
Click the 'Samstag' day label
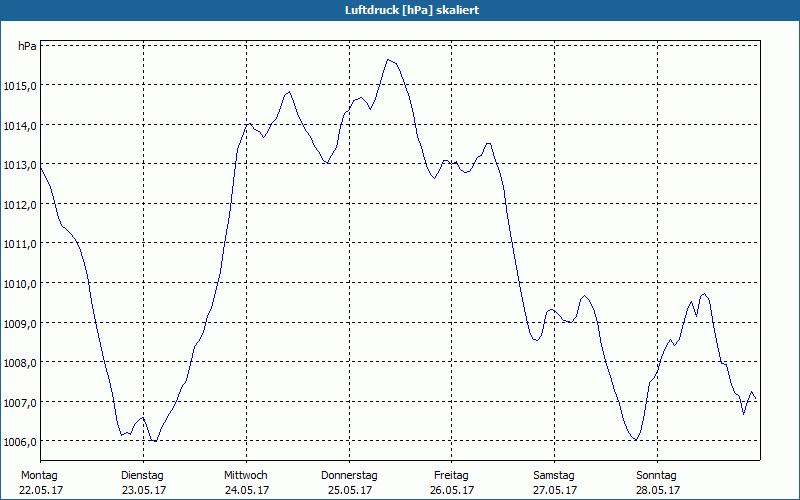(x=554, y=476)
